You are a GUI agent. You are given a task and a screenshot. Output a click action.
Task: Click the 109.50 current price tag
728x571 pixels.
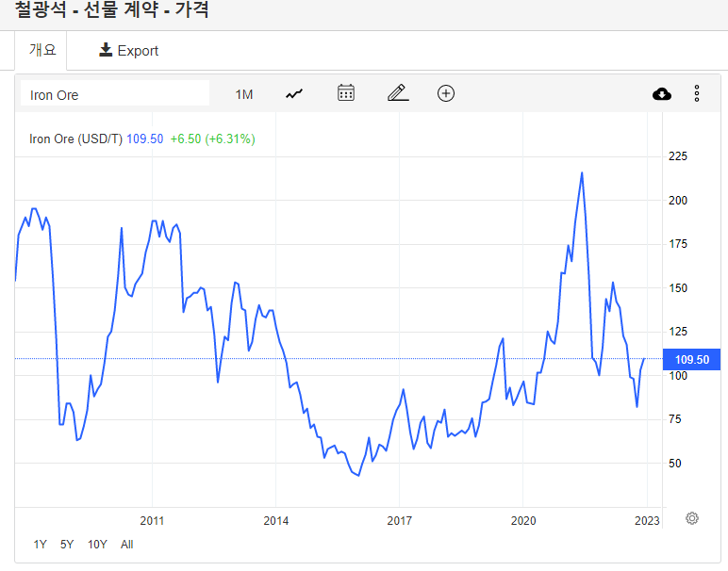click(x=691, y=360)
